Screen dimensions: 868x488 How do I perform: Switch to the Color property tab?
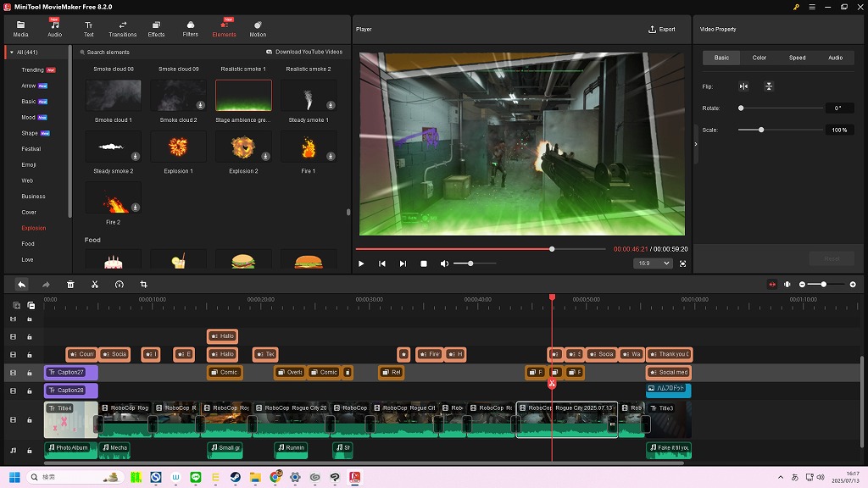(759, 58)
